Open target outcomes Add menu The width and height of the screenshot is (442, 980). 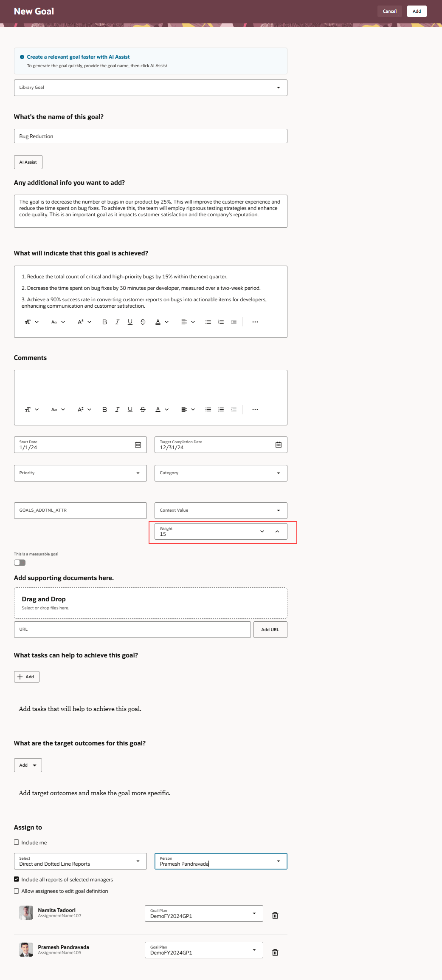pyautogui.click(x=28, y=765)
